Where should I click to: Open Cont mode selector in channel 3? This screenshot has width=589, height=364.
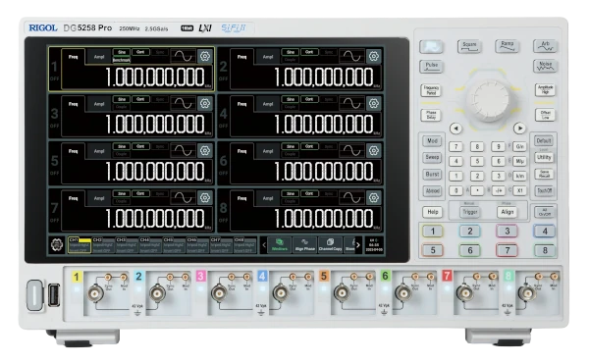click(140, 99)
